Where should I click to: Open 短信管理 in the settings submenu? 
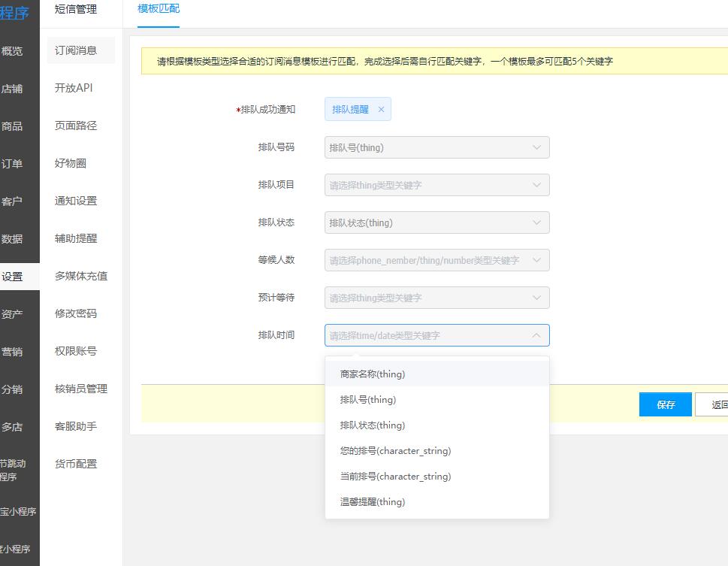(x=76, y=9)
